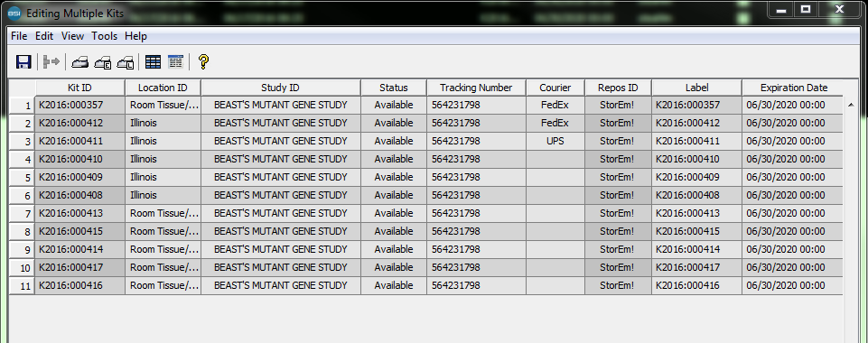Click StorEm! Repos ID in row 5
This screenshot has height=343, width=868.
619,177
